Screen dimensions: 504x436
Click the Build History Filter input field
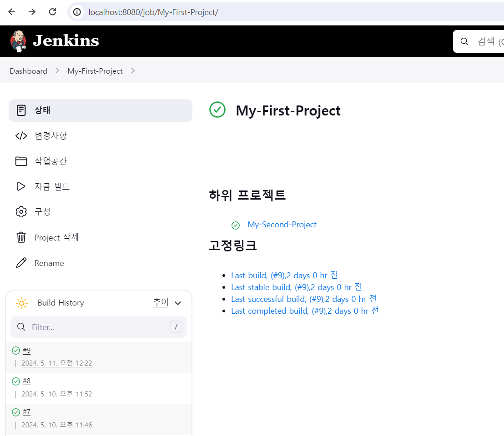pos(99,327)
